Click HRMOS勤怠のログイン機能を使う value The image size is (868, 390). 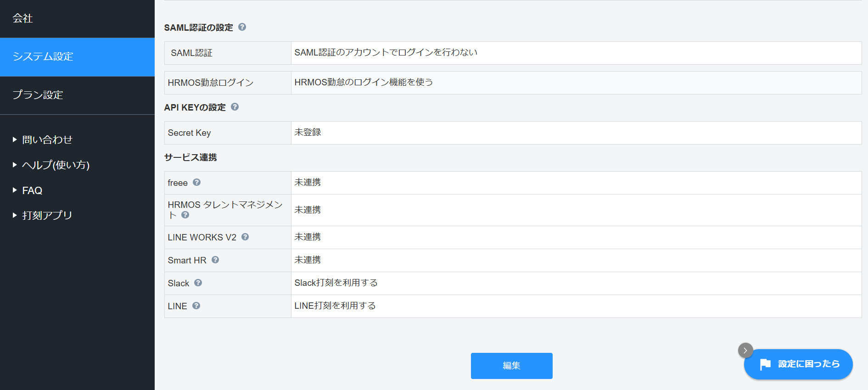pos(364,82)
